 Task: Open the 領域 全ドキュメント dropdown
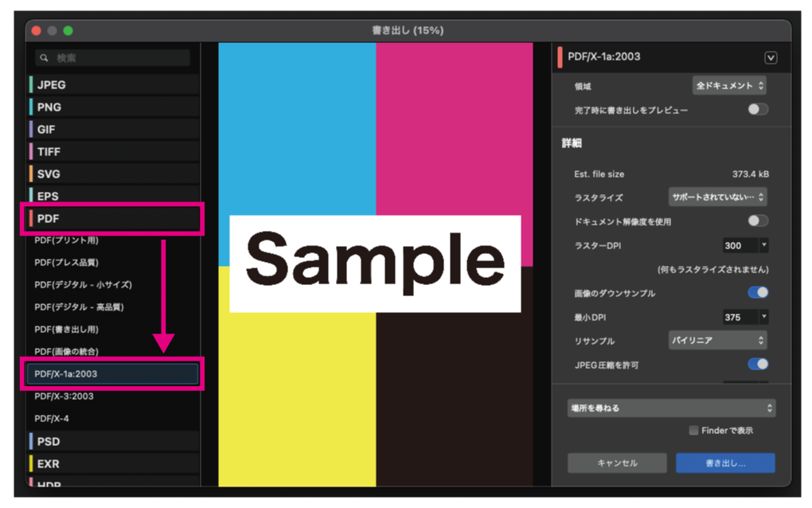tap(728, 85)
